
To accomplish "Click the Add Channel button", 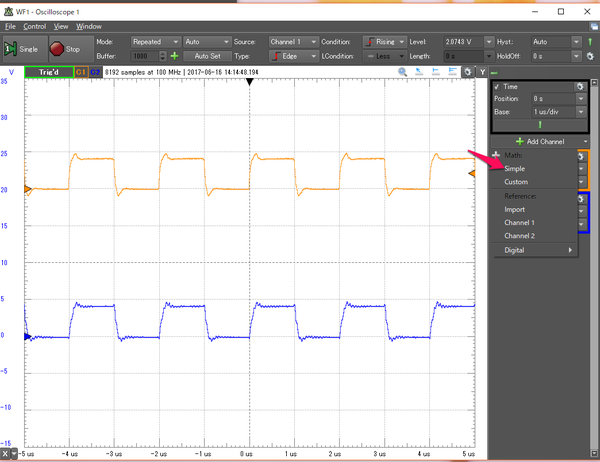I will click(541, 142).
